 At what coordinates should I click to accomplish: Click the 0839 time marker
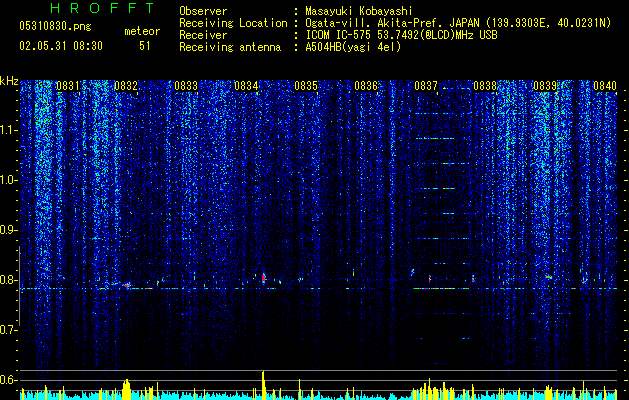pyautogui.click(x=545, y=86)
